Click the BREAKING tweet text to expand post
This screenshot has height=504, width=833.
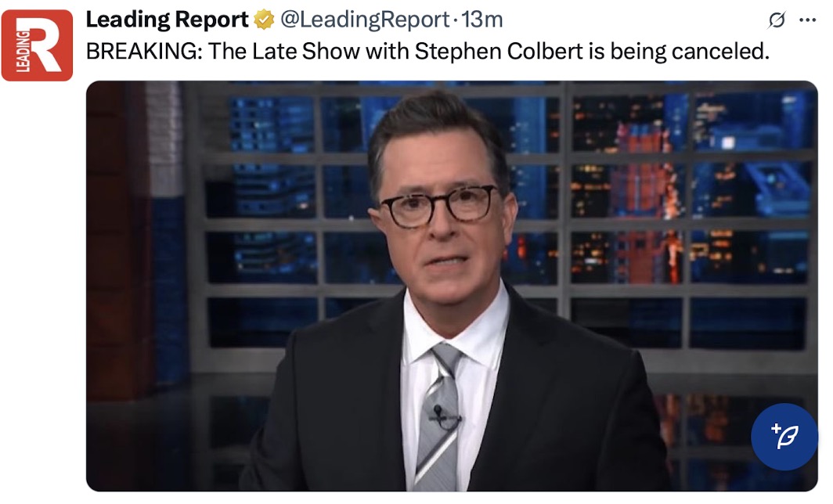427,52
